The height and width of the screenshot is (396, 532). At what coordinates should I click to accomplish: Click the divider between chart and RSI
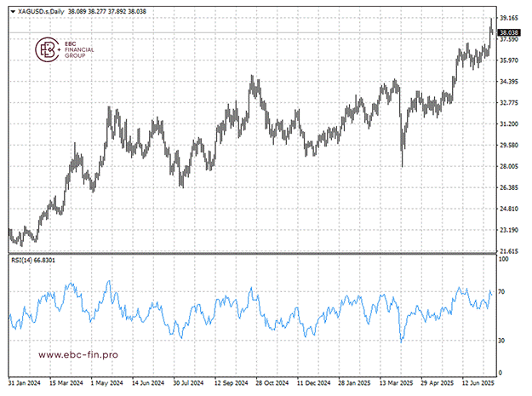[253, 254]
